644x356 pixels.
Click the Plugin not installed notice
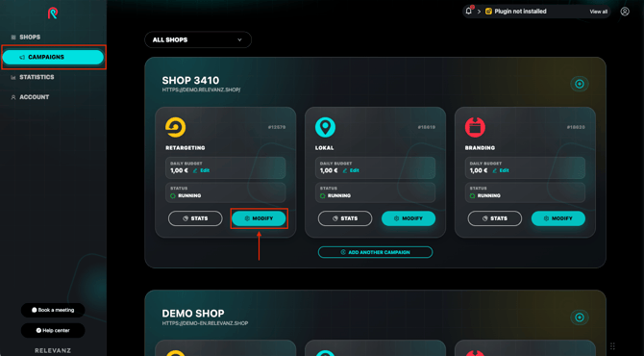pyautogui.click(x=520, y=12)
